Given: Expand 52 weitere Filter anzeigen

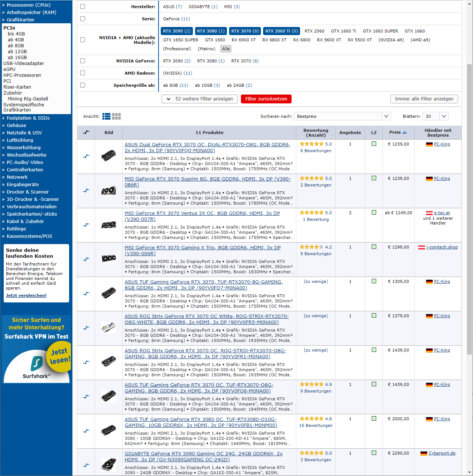Looking at the screenshot, I should (200, 99).
